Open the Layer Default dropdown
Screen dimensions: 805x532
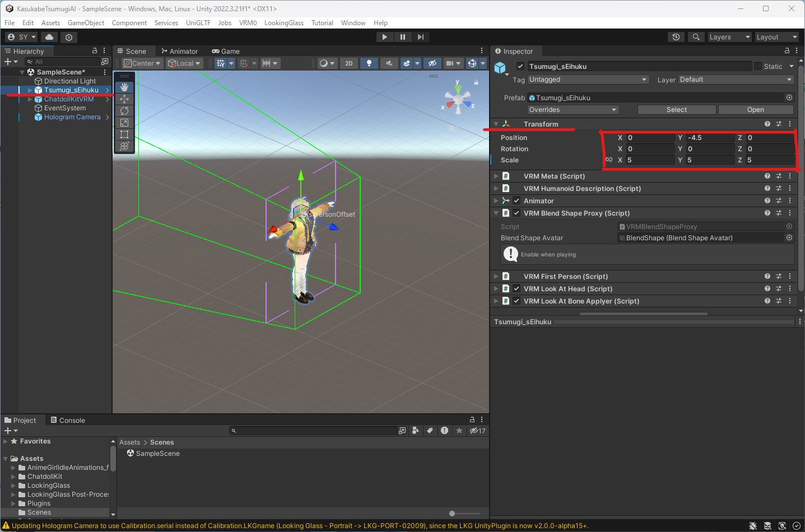[x=736, y=80]
